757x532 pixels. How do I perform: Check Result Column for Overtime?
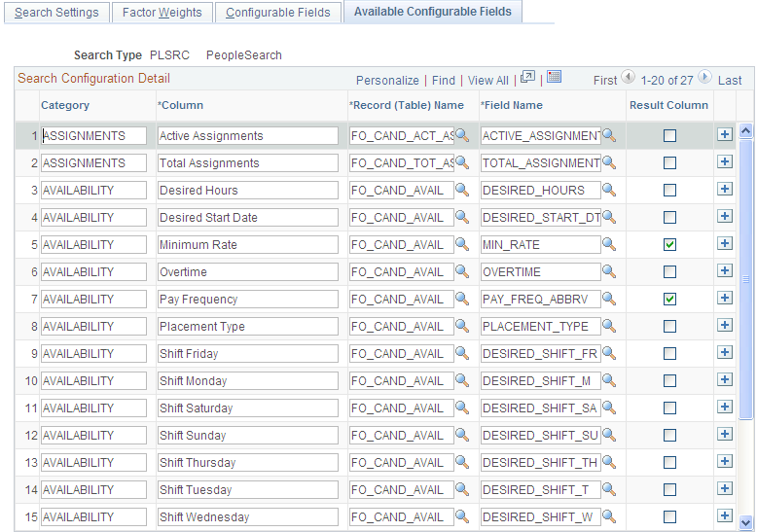tap(669, 272)
